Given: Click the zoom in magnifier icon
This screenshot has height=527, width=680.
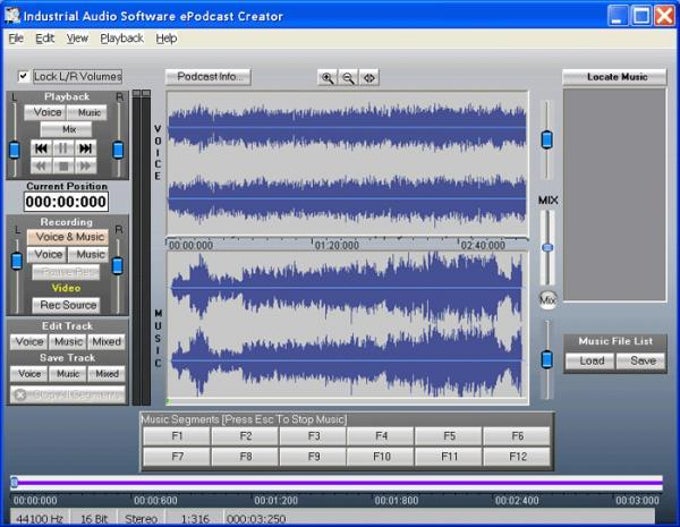Looking at the screenshot, I should [x=327, y=78].
